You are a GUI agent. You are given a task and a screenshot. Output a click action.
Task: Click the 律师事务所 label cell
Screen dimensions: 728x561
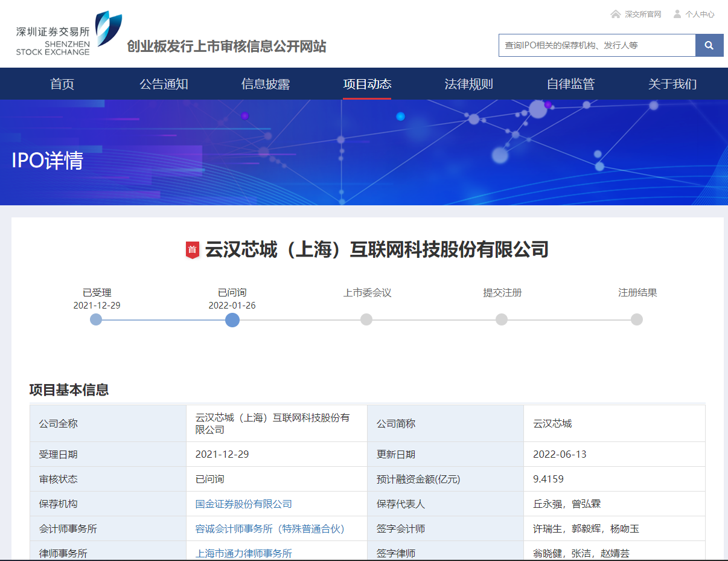108,551
